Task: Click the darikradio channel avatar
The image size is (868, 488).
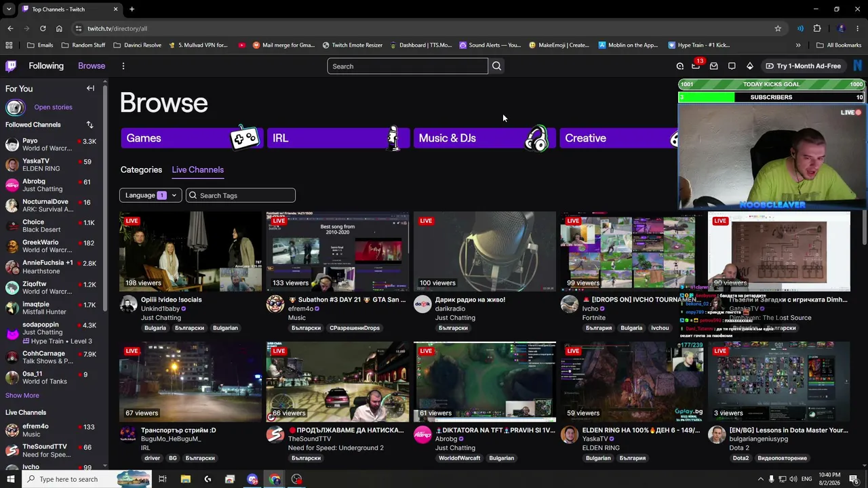Action: (422, 304)
